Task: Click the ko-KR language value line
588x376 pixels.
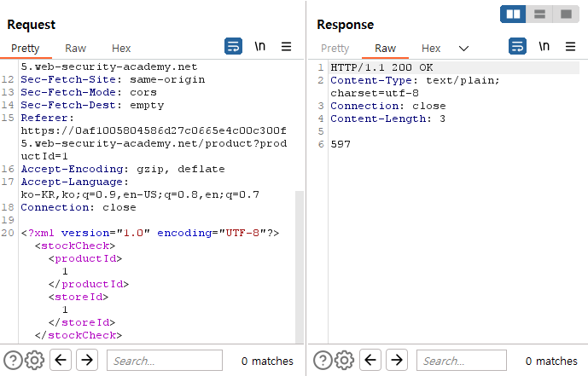Action: pyautogui.click(x=140, y=194)
